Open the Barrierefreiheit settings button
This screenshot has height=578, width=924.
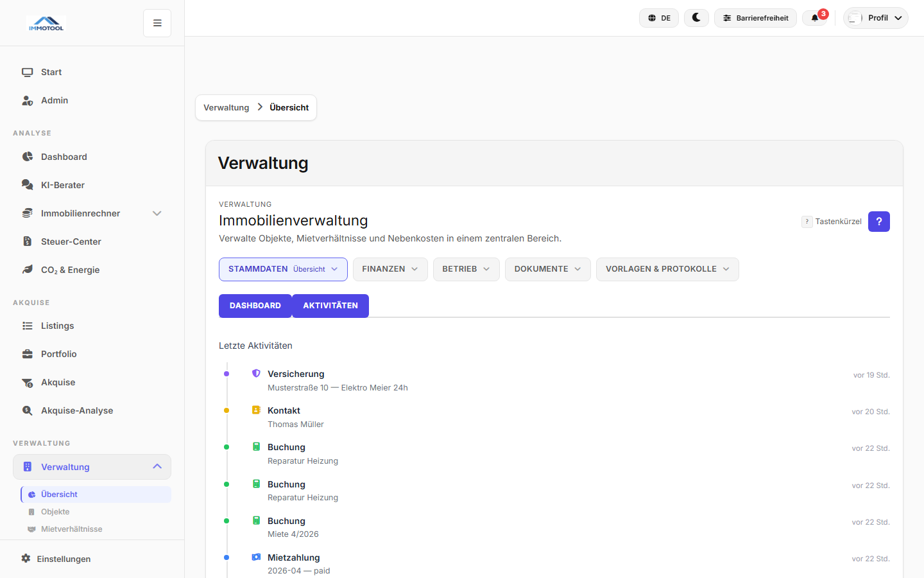[x=755, y=18]
